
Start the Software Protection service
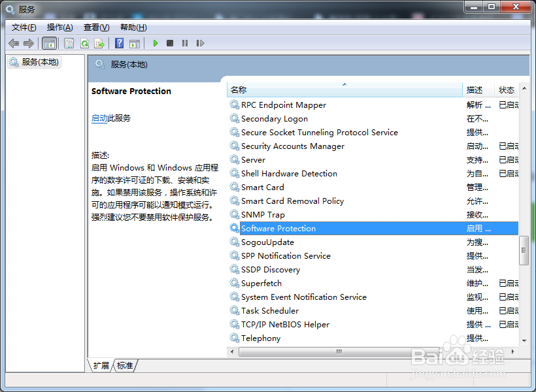click(x=155, y=43)
